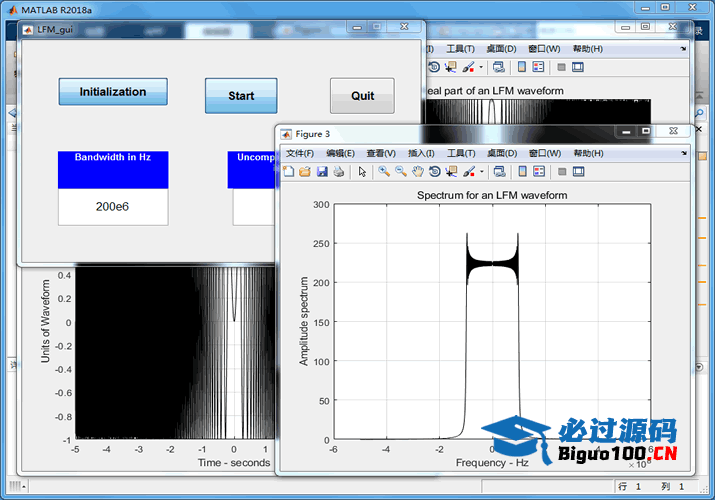Select Data Cursor tool in Figure 3
The image size is (715, 500).
click(451, 171)
